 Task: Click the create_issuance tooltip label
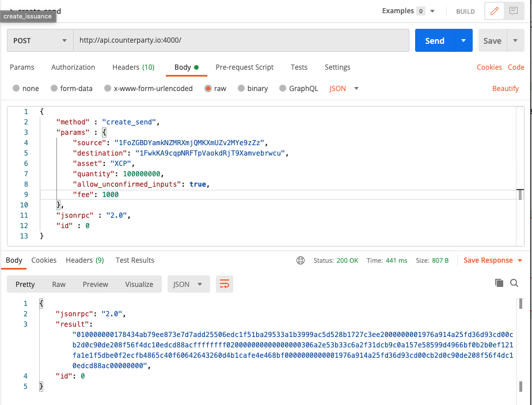point(28,16)
